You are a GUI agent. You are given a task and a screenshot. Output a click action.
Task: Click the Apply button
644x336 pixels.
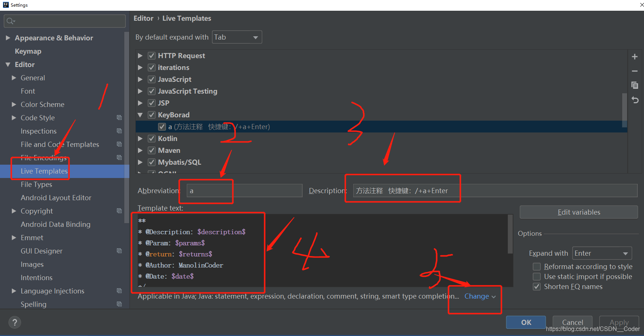[x=619, y=322]
